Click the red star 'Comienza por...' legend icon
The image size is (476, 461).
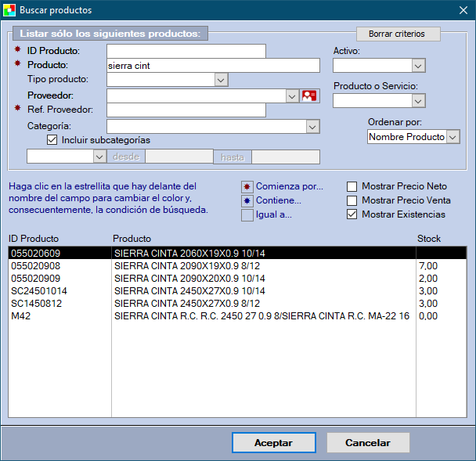click(247, 186)
